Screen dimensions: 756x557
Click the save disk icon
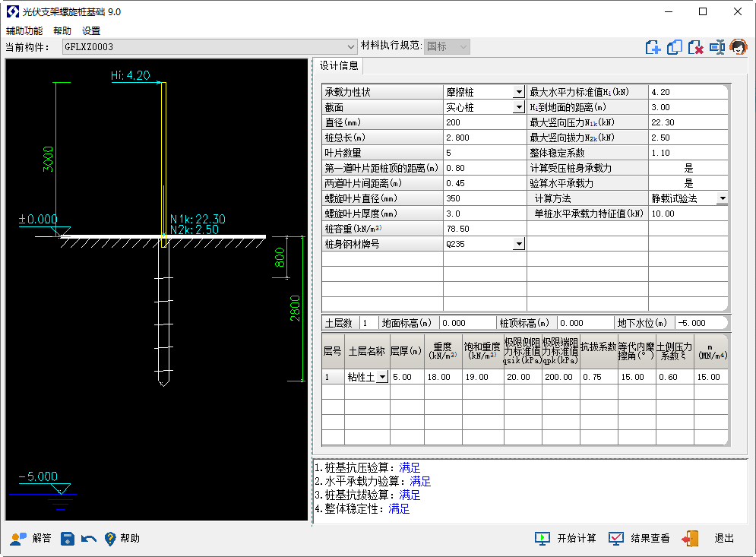tap(68, 539)
